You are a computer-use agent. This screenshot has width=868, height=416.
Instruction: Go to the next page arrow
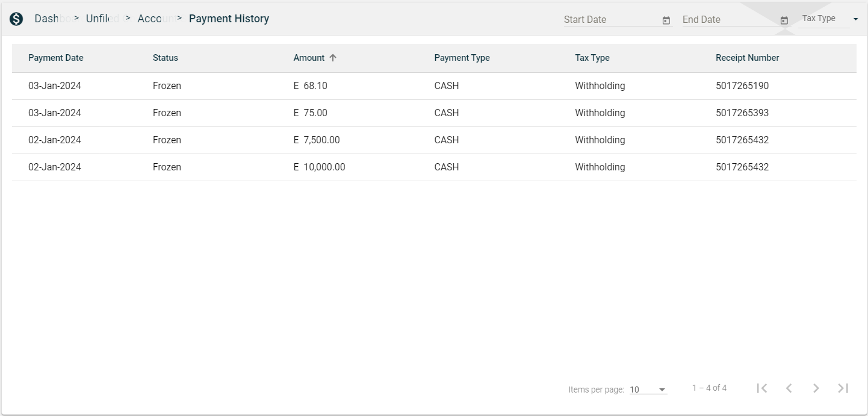[816, 388]
